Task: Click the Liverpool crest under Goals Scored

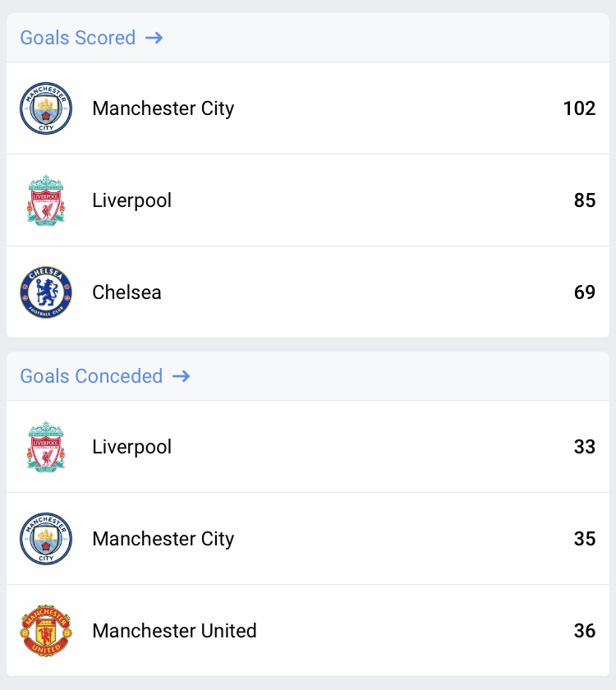Action: (46, 200)
